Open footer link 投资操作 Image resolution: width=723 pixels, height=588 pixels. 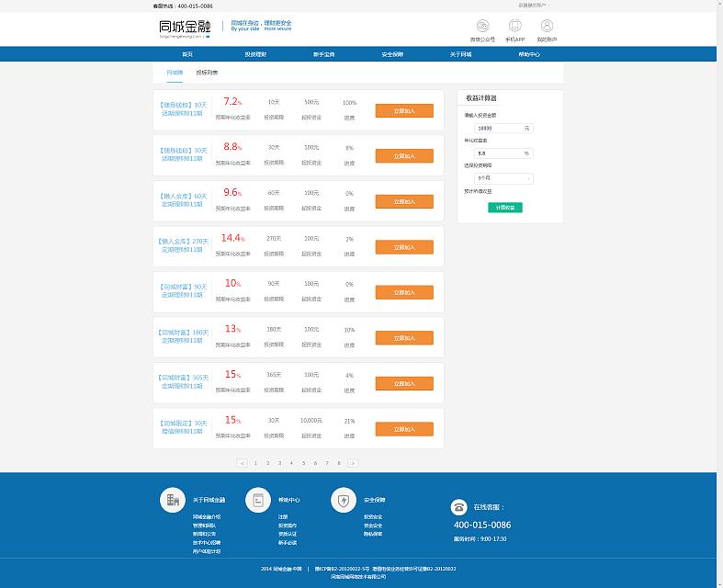tap(288, 526)
